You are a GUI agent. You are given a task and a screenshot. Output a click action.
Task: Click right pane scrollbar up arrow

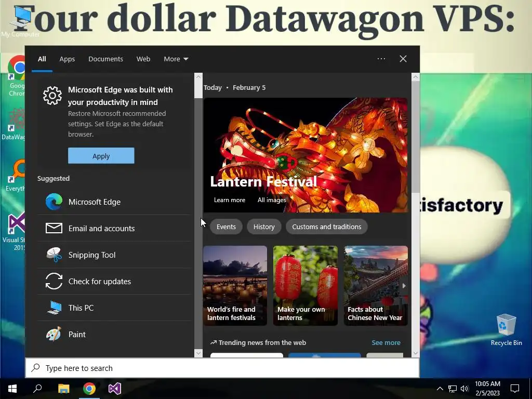pos(416,77)
